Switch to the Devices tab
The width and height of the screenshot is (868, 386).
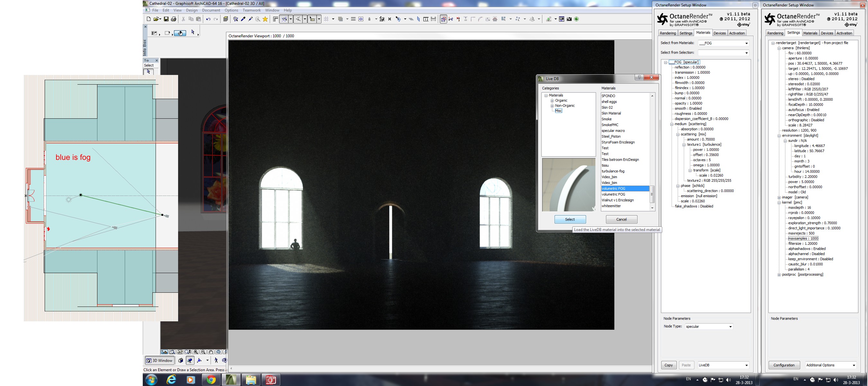point(719,33)
